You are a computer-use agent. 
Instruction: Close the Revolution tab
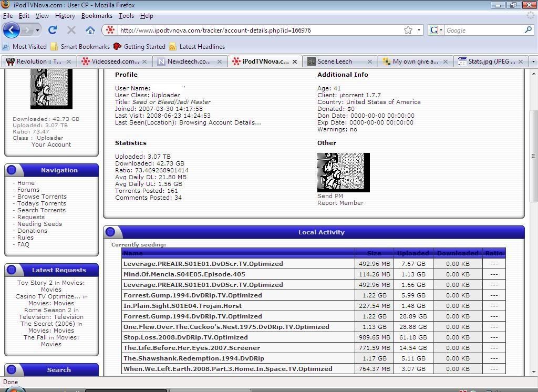point(69,61)
